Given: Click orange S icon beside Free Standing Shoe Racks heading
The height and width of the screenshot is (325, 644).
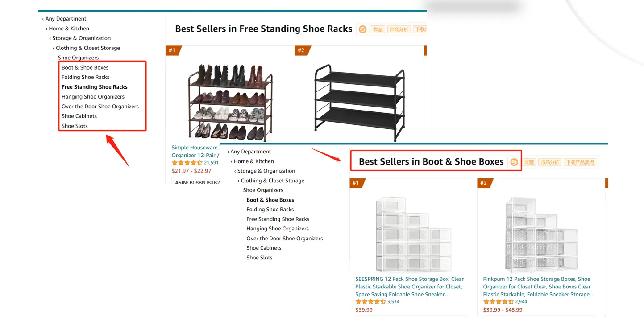Looking at the screenshot, I should click(x=363, y=29).
